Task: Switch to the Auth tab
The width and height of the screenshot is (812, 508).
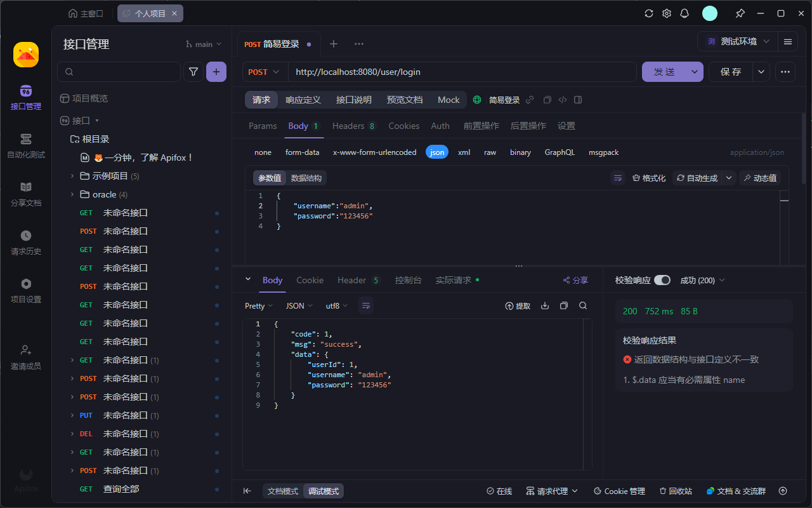Action: click(440, 126)
